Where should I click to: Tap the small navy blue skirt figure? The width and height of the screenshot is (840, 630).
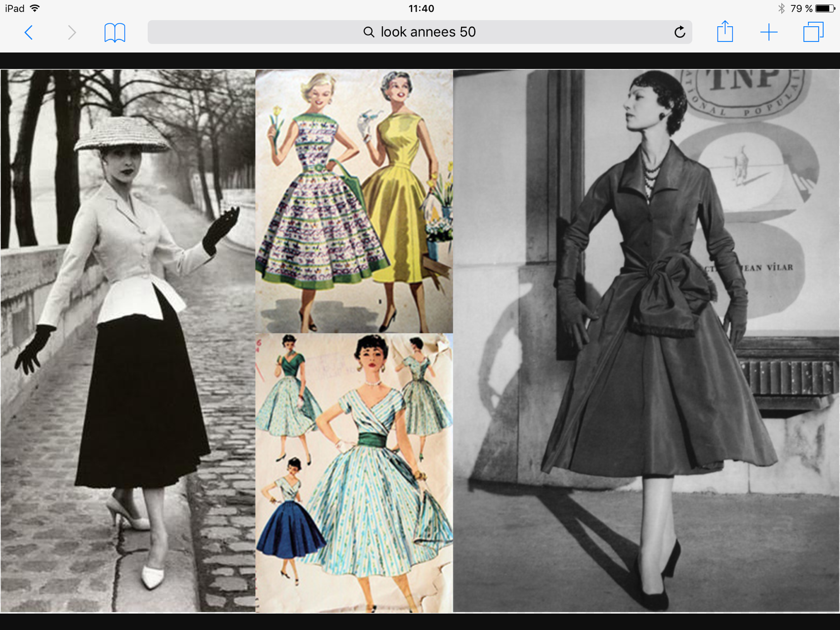tap(289, 524)
